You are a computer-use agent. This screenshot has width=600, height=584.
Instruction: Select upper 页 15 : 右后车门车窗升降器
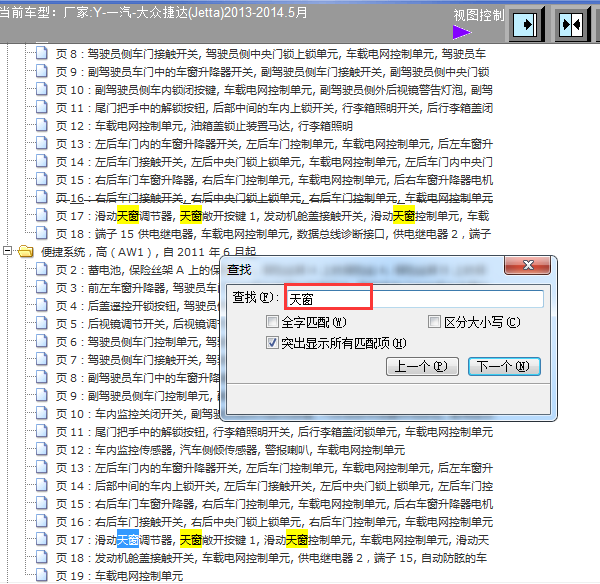pos(274,180)
